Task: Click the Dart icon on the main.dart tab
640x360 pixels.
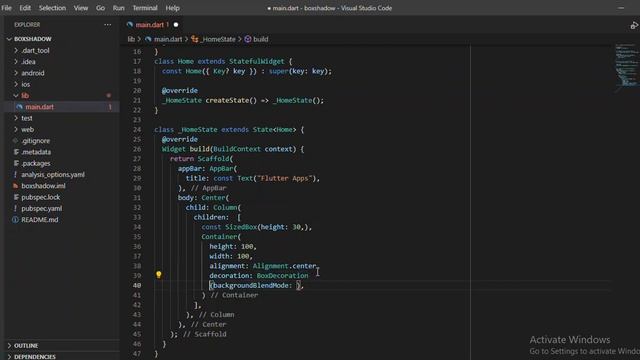Action: point(130,25)
